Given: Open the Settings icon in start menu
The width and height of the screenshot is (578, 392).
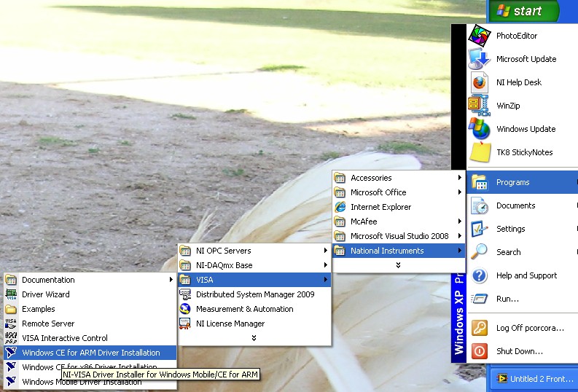Looking at the screenshot, I should tap(479, 229).
